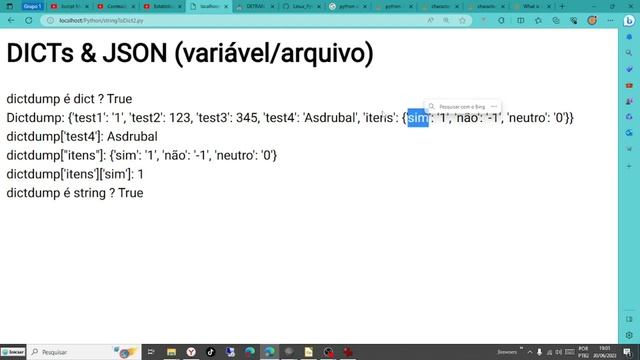
Task: Click the line 'dictdump é dict ? True'
Action: click(x=69, y=99)
